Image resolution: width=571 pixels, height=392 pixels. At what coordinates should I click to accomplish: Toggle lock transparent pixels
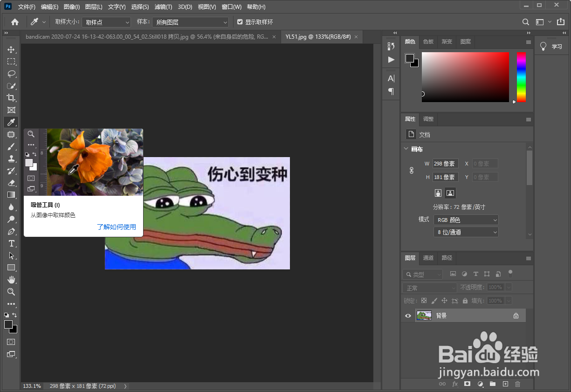(x=424, y=301)
